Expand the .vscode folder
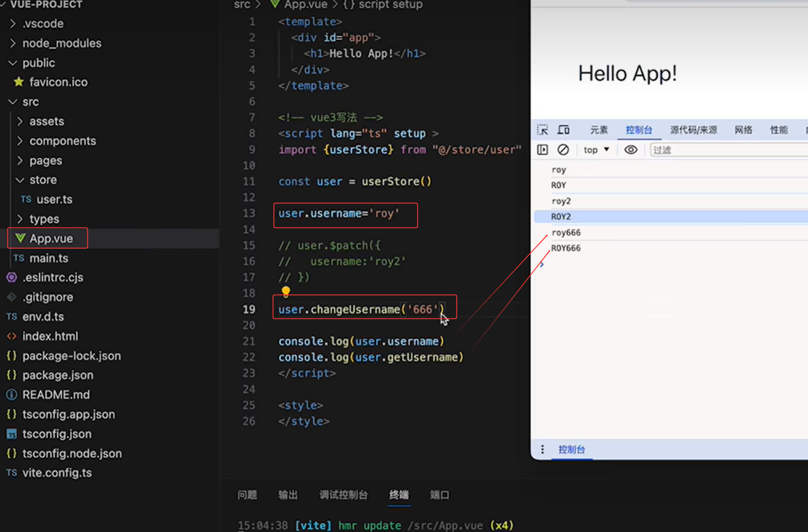808x532 pixels. click(12, 24)
